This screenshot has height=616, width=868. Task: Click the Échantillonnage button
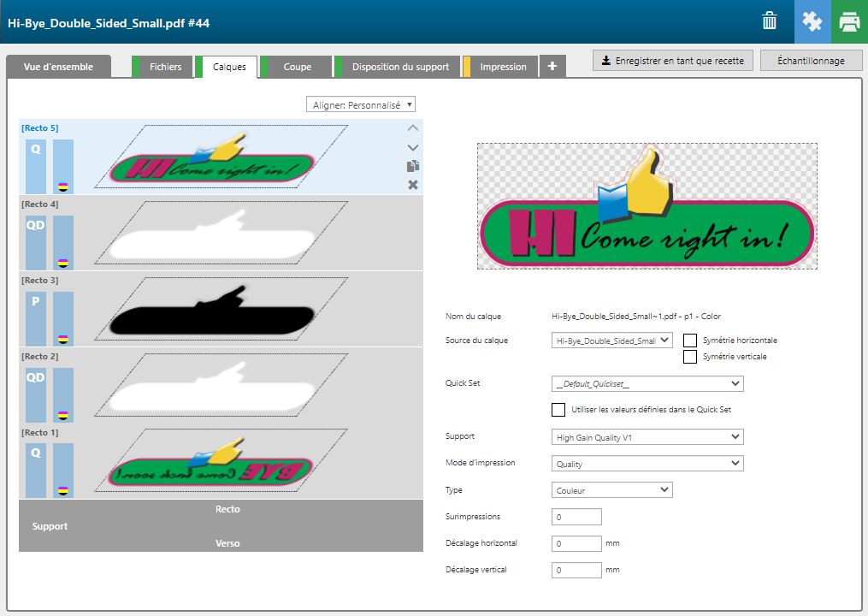click(x=810, y=61)
